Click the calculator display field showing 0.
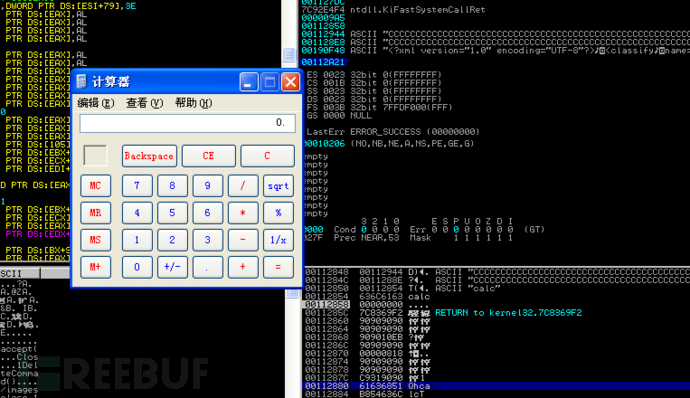The image size is (690, 398). tap(187, 123)
